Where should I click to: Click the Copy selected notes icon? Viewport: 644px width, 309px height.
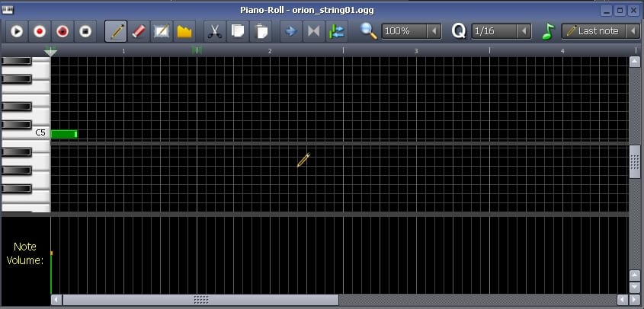pyautogui.click(x=237, y=31)
